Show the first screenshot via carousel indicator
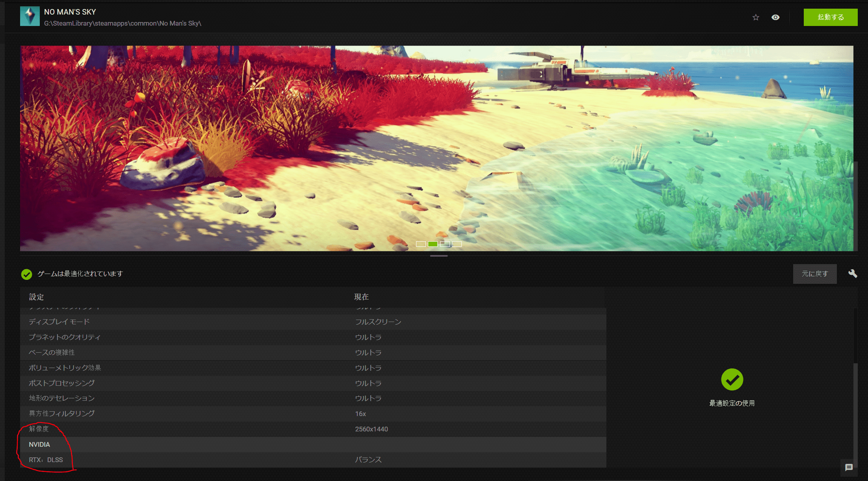 pyautogui.click(x=421, y=244)
